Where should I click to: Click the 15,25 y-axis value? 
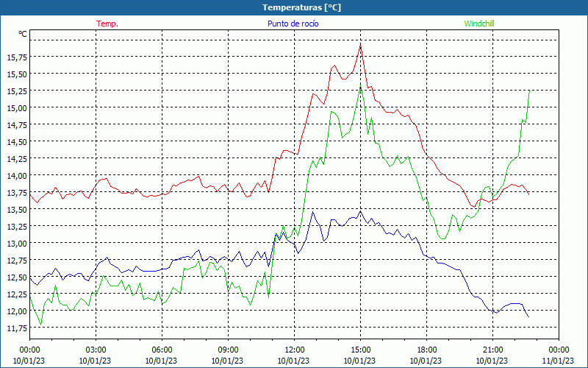pyautogui.click(x=17, y=91)
